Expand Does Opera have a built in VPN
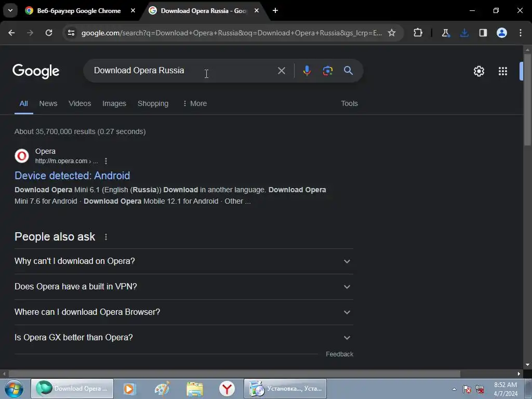This screenshot has width=532, height=399. 183,286
